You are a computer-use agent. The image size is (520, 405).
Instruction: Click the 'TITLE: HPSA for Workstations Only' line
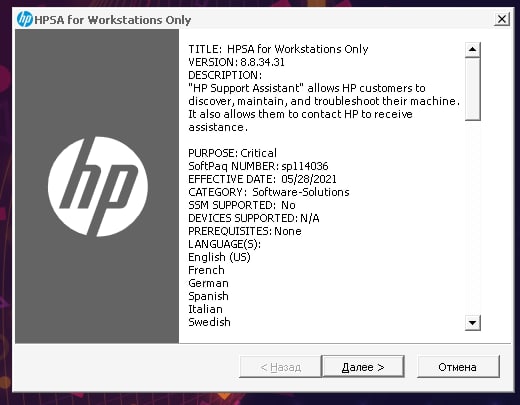point(278,49)
